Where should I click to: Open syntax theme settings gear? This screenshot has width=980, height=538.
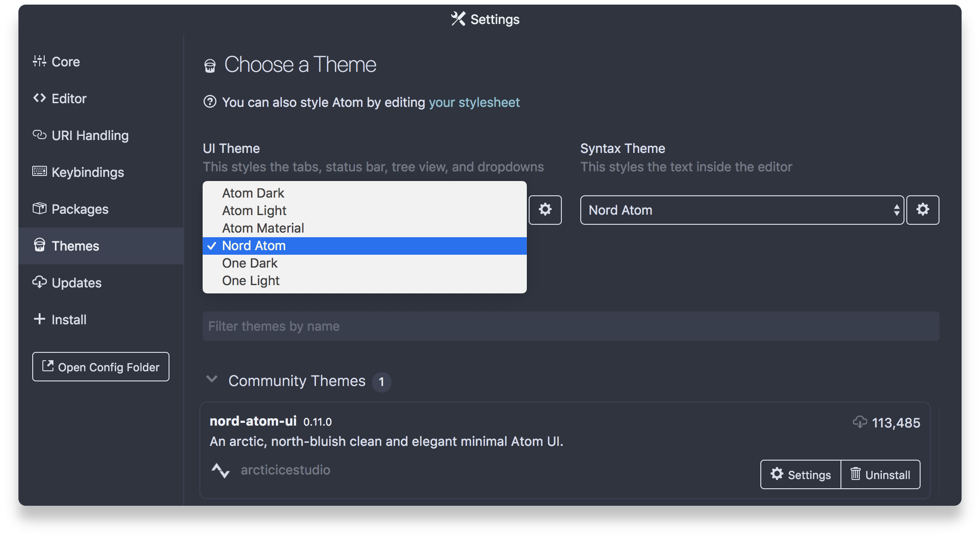[922, 210]
